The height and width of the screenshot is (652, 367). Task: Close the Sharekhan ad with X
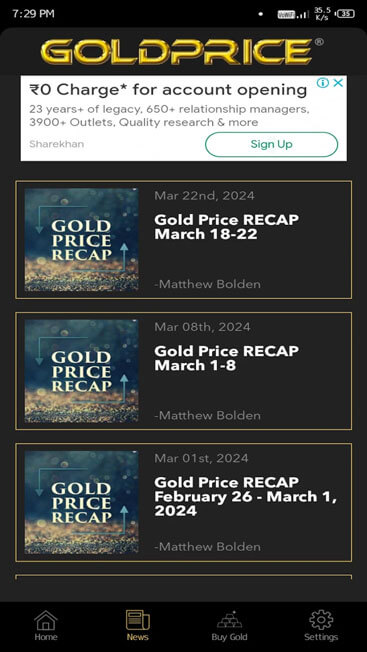click(338, 83)
